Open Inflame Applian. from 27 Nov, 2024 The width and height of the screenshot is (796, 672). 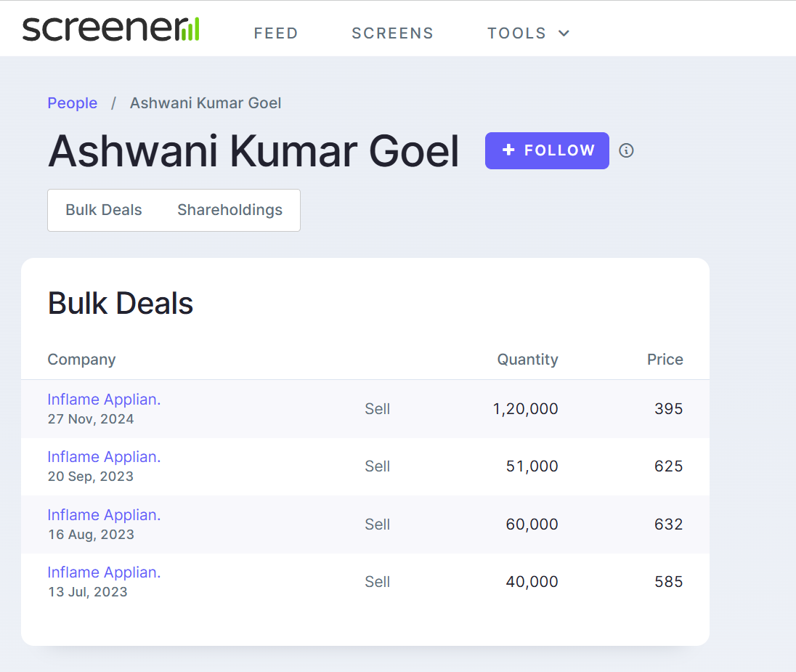click(x=104, y=400)
